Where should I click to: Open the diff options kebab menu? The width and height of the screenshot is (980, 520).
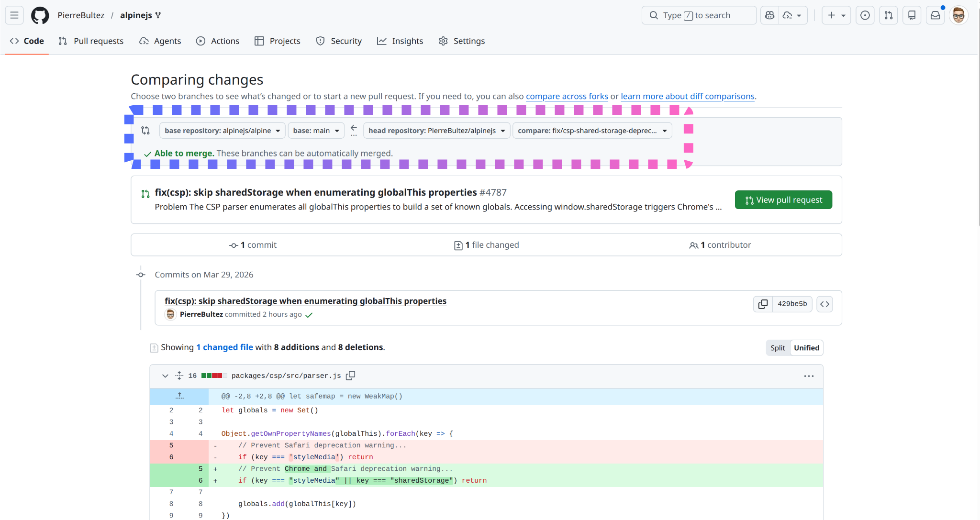point(809,376)
